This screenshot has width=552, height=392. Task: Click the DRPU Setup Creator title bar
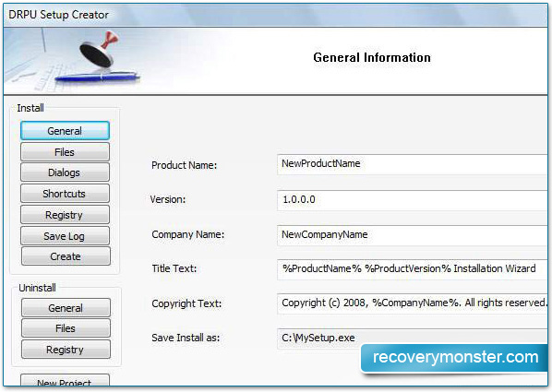click(x=275, y=15)
